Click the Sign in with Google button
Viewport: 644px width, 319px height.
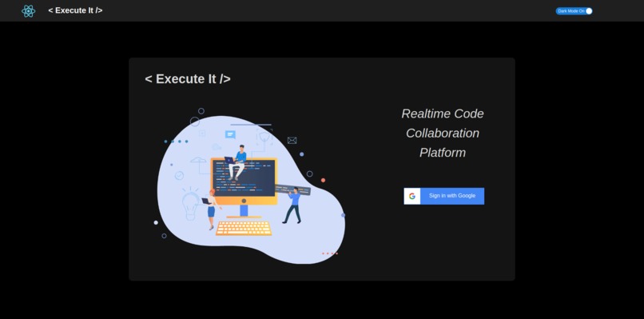[x=443, y=196]
